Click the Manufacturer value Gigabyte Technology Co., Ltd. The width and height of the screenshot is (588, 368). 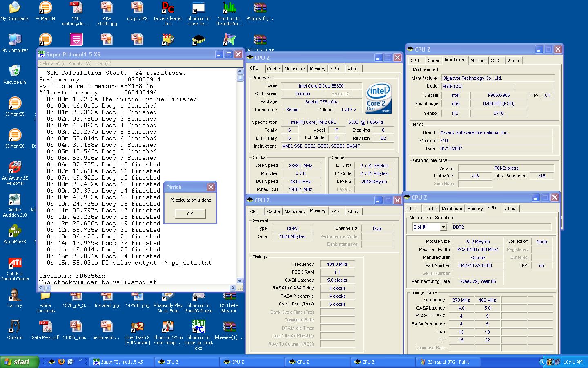pyautogui.click(x=498, y=78)
